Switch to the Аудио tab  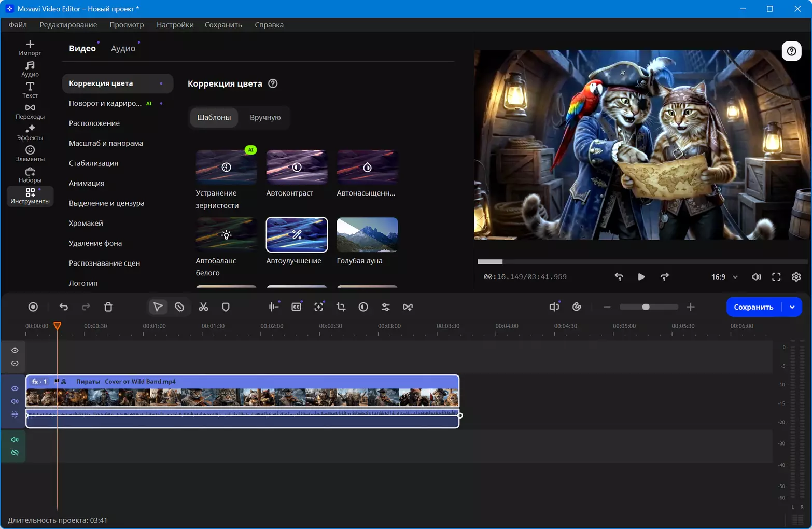tap(123, 48)
